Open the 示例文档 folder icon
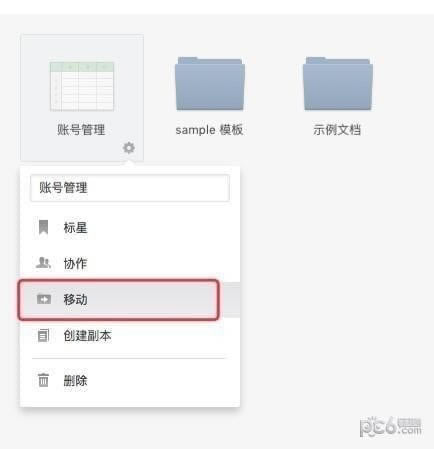 click(337, 83)
